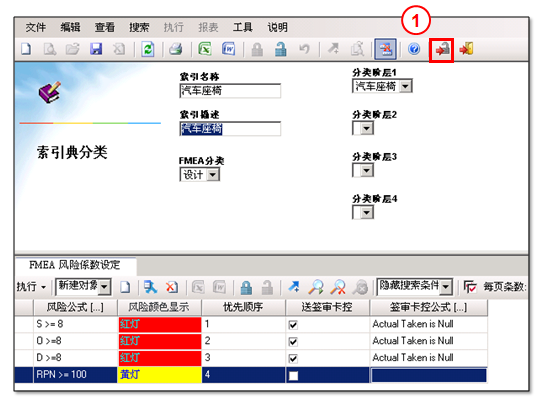Click the 执行 button in lower toolbar
The image size is (535, 397).
coord(31,287)
